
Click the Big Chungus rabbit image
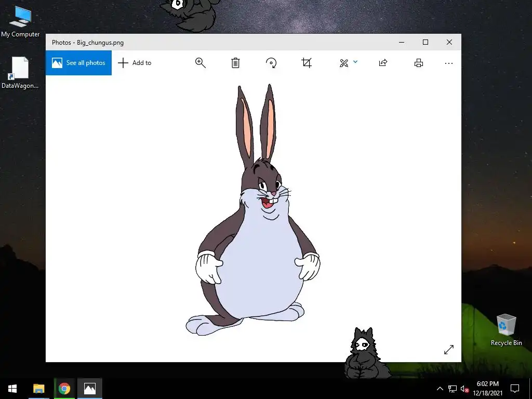tap(253, 210)
